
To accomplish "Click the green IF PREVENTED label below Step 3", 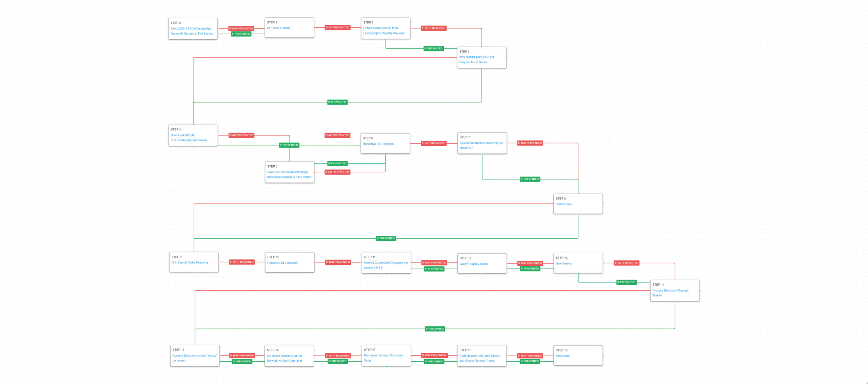I will click(337, 102).
